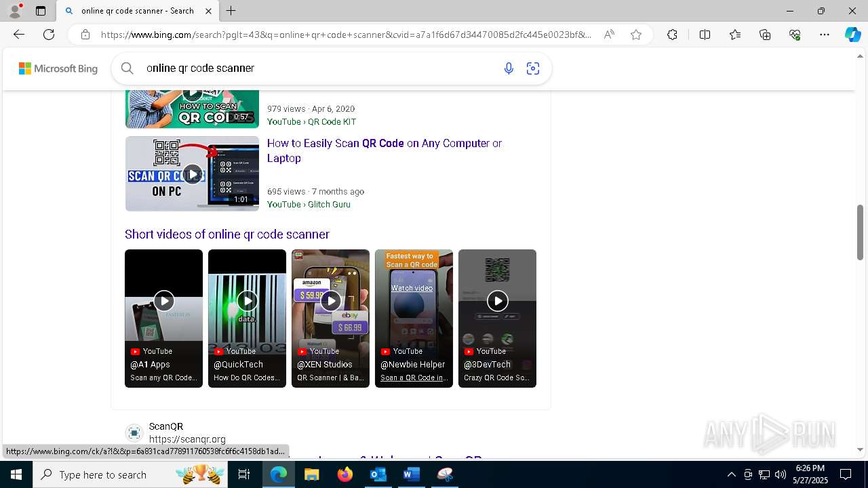This screenshot has height=488, width=868.
Task: Click the search magnifier icon in Bing box
Action: [127, 68]
